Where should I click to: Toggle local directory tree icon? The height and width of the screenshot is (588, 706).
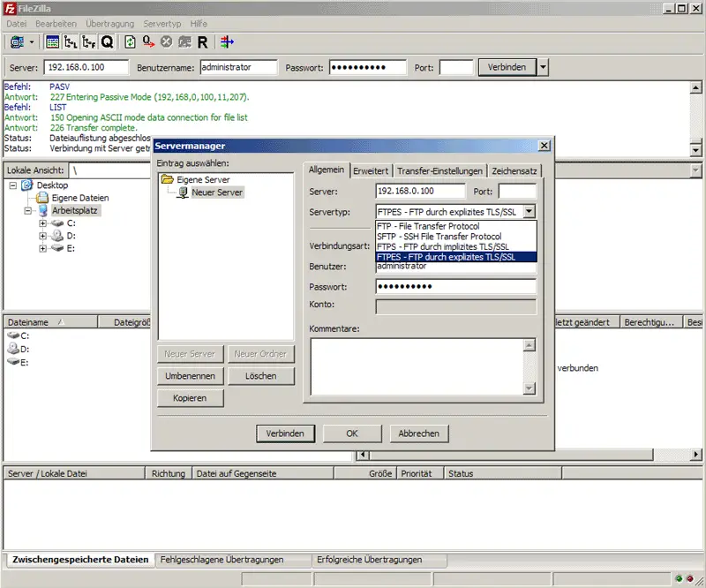click(x=71, y=41)
